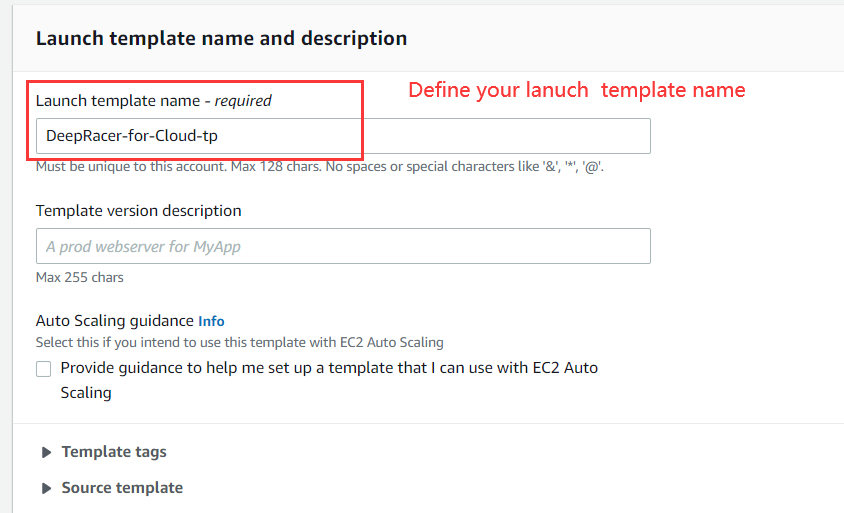Viewport: 844px width, 513px height.
Task: Click the Source template disclosure triangle
Action: coord(46,488)
